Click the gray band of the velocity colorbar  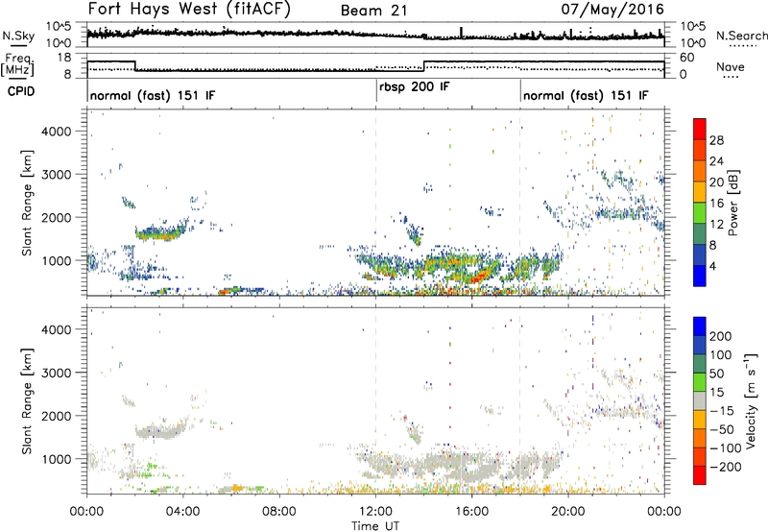point(700,400)
